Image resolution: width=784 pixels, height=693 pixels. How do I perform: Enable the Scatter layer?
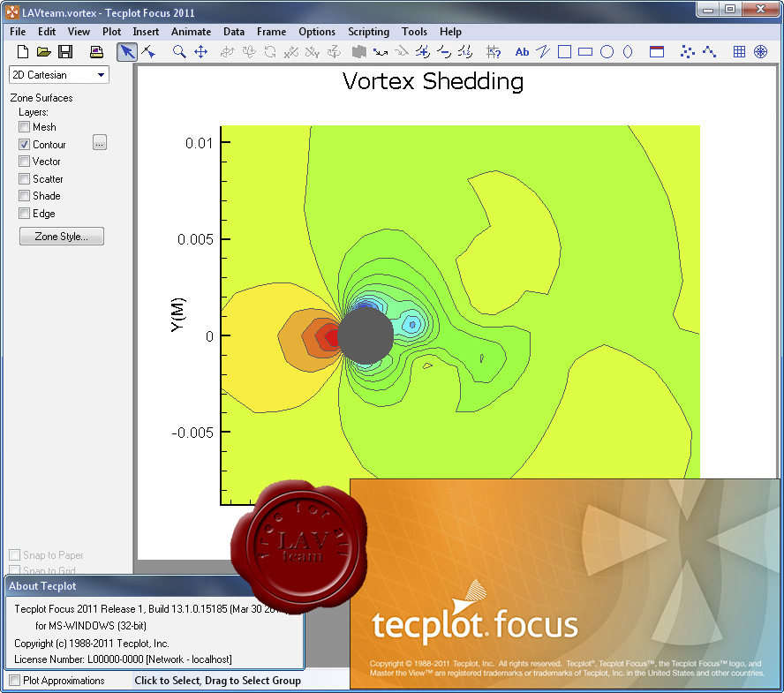[x=24, y=178]
